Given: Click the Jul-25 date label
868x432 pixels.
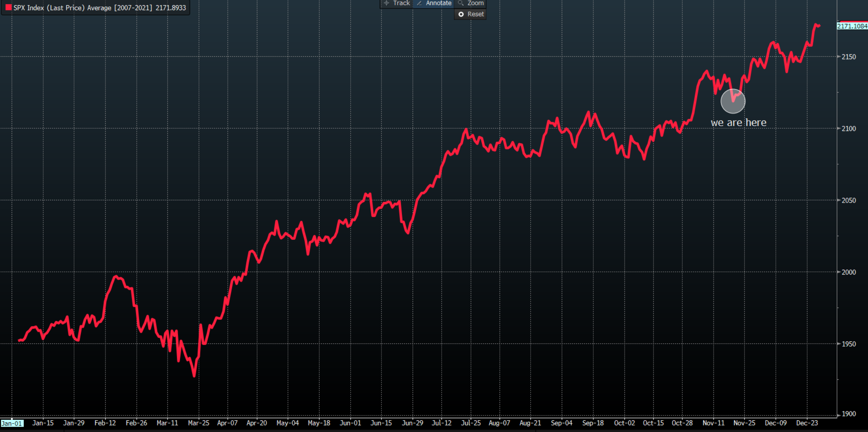Looking at the screenshot, I should (471, 423).
